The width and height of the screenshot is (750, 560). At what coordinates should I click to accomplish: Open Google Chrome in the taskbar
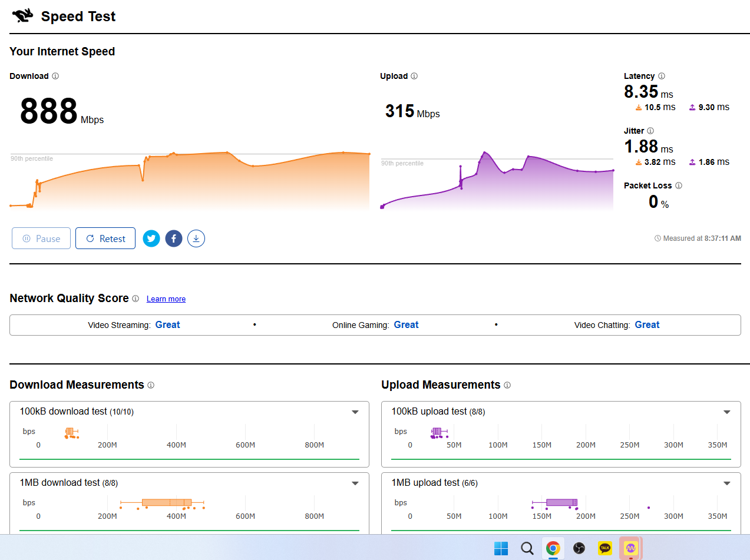coord(553,548)
